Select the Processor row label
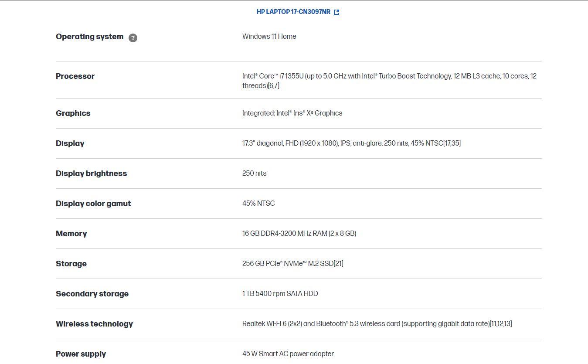Screen dimensions: 588x364 (75, 76)
